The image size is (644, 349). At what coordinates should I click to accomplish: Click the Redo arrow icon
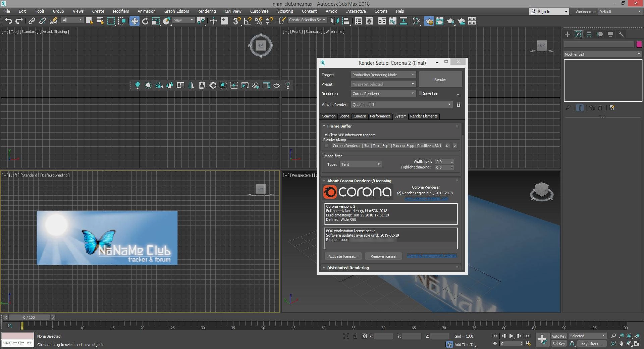tap(19, 21)
